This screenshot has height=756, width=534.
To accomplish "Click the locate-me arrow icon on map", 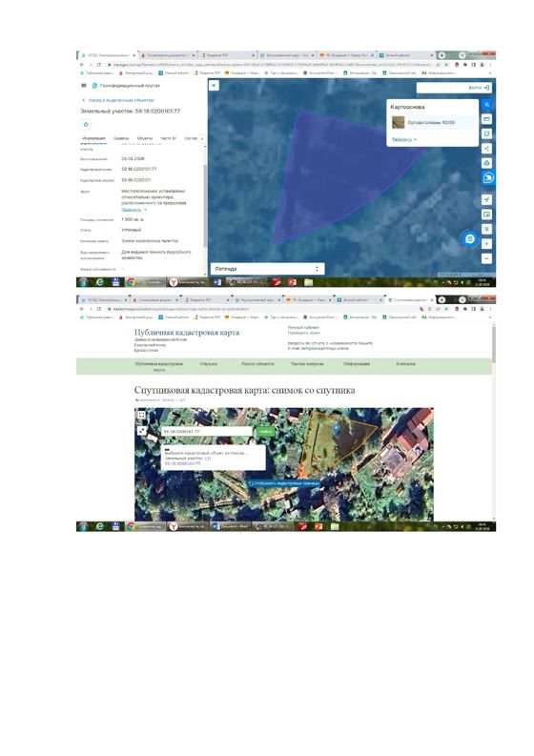I will [x=486, y=199].
